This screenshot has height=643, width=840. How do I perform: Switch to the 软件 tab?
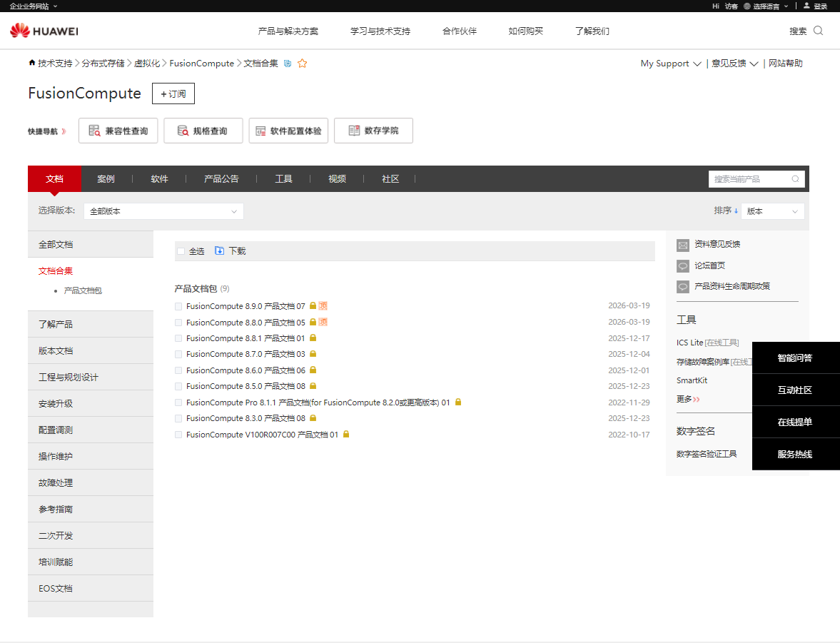click(x=159, y=179)
